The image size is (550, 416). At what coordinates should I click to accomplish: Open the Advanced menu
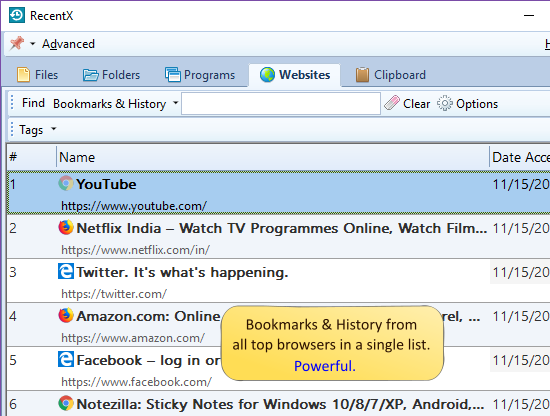68,44
